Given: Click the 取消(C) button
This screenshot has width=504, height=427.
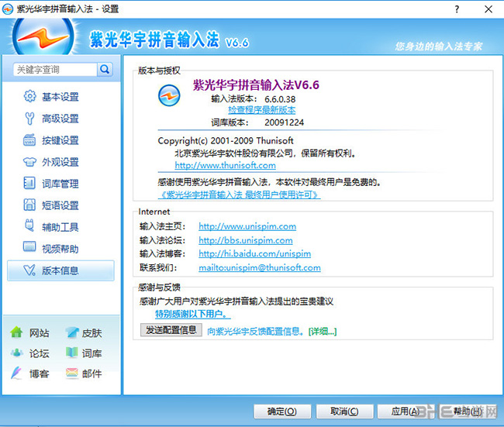Looking at the screenshot, I should coord(344,412).
